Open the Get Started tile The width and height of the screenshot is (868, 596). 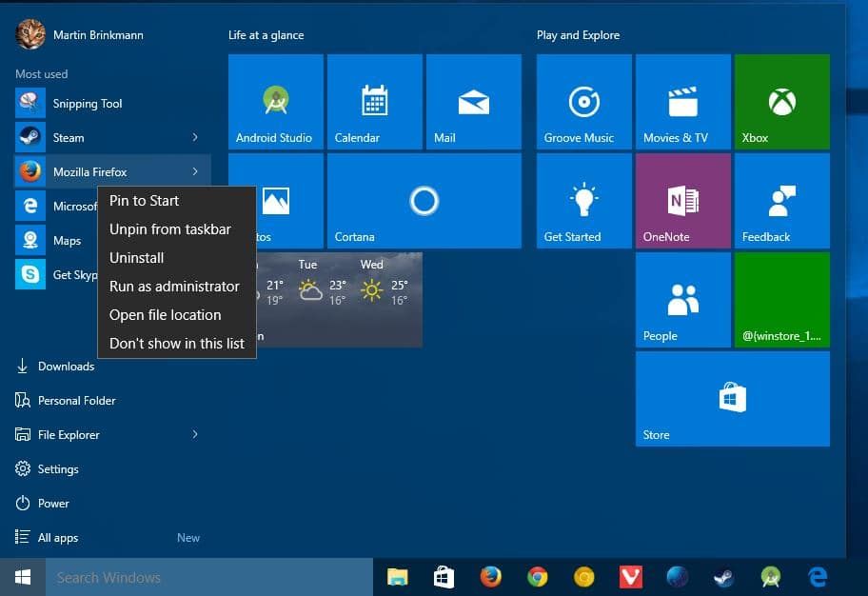coord(584,201)
